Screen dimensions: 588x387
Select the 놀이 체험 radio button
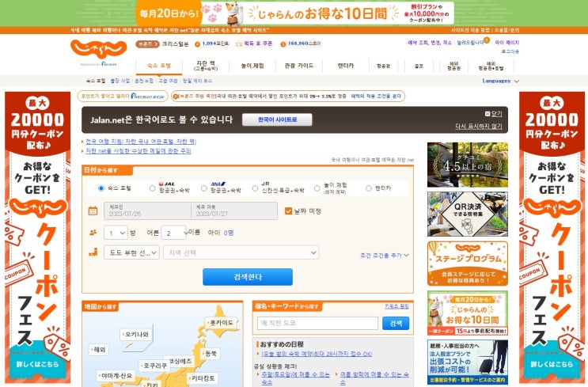pos(317,188)
